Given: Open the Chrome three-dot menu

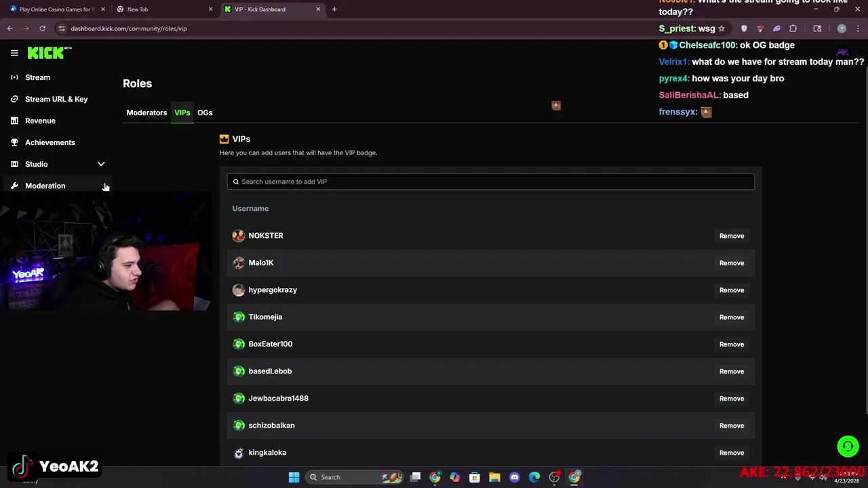Looking at the screenshot, I should click(857, 28).
